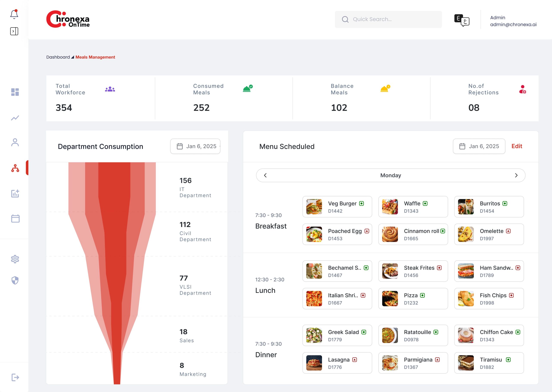Toggle the Tiramisu veg indicator
Viewport: 552px width, 392px height.
pos(508,360)
